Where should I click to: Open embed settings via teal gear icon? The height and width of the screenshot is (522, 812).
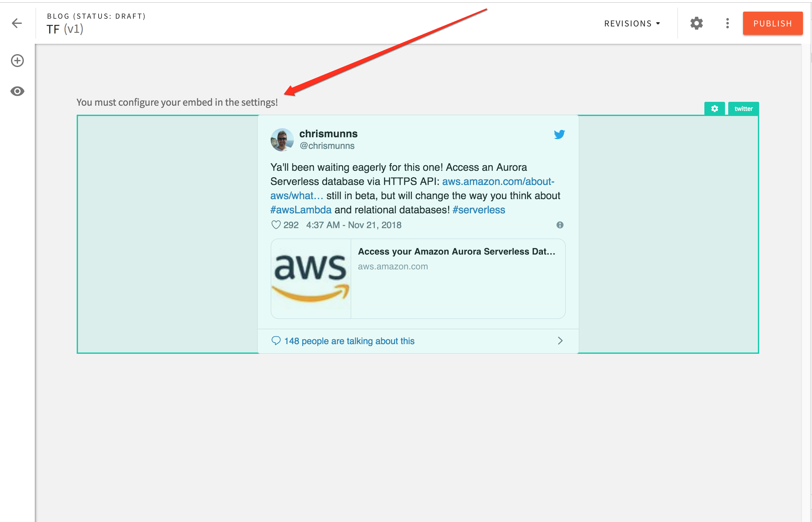pyautogui.click(x=714, y=109)
